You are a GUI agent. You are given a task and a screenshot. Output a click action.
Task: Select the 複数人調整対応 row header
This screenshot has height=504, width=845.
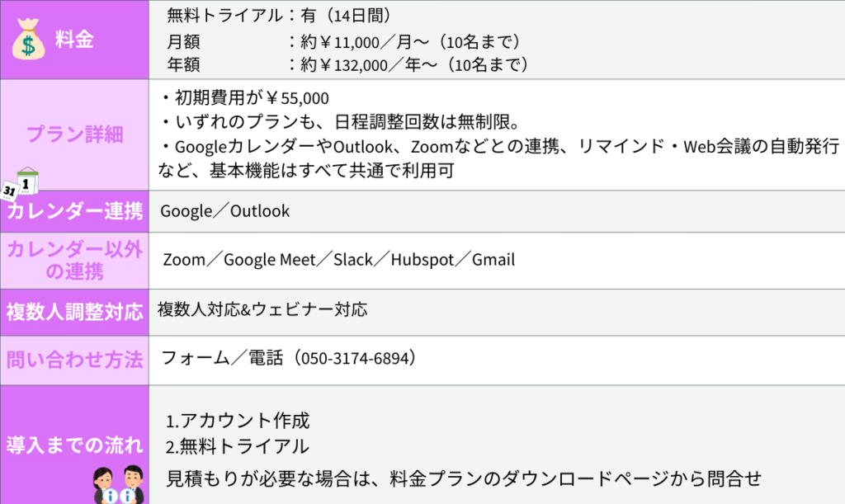coord(74,312)
